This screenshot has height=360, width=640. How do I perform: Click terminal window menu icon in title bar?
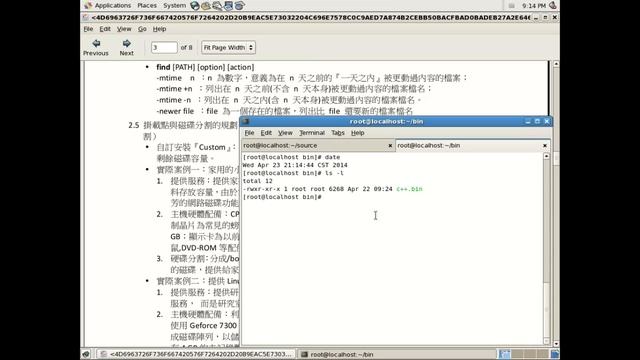click(x=246, y=121)
